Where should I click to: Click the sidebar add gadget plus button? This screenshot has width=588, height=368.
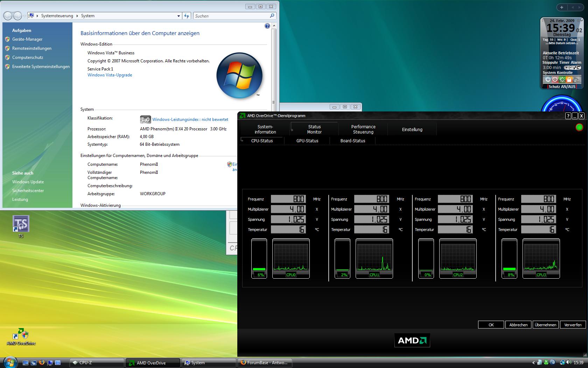562,7
